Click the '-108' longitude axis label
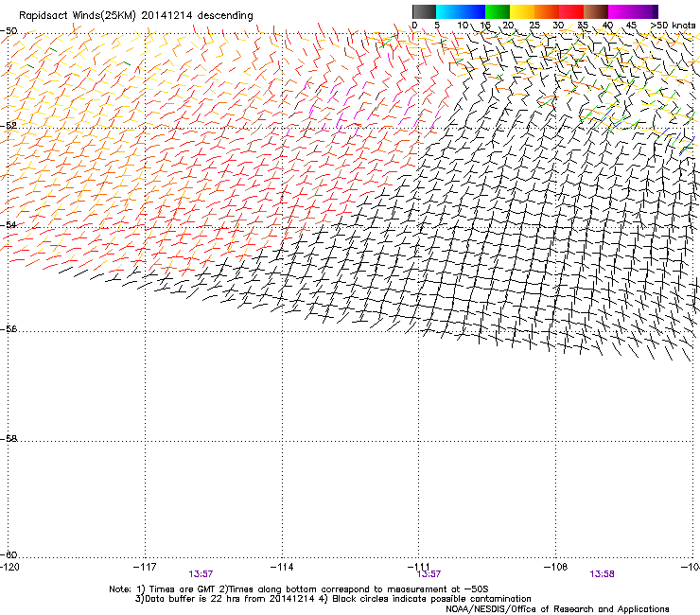This screenshot has width=700, height=615. 556,567
